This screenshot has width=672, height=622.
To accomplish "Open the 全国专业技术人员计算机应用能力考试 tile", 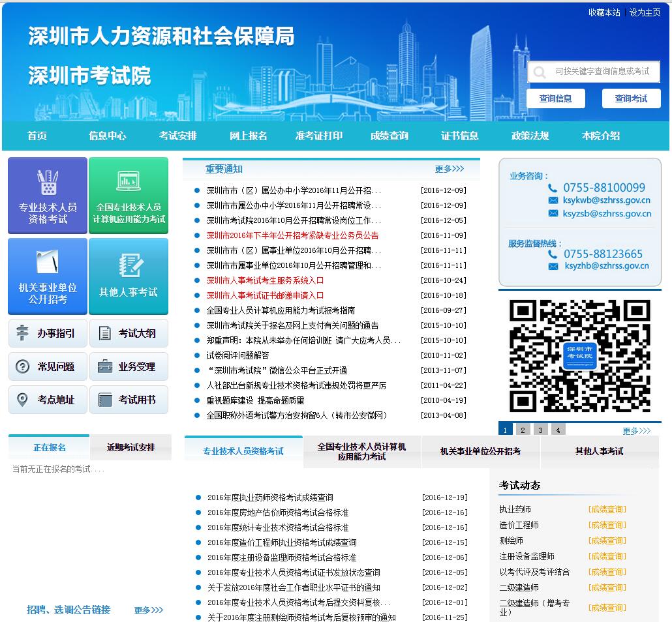I will click(129, 196).
